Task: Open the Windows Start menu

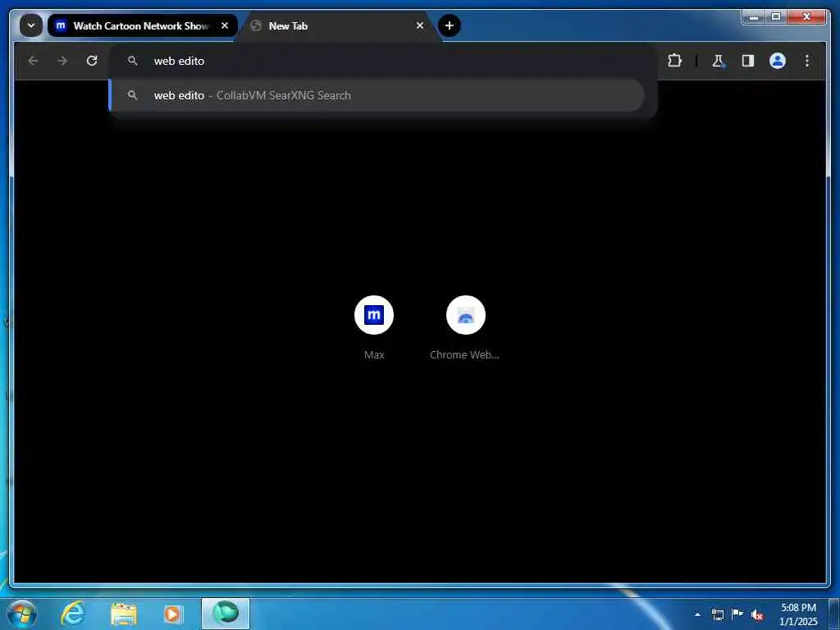Action: pos(22,614)
